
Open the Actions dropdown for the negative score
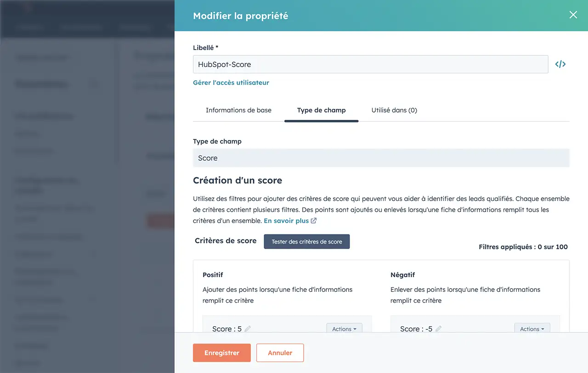pos(532,328)
